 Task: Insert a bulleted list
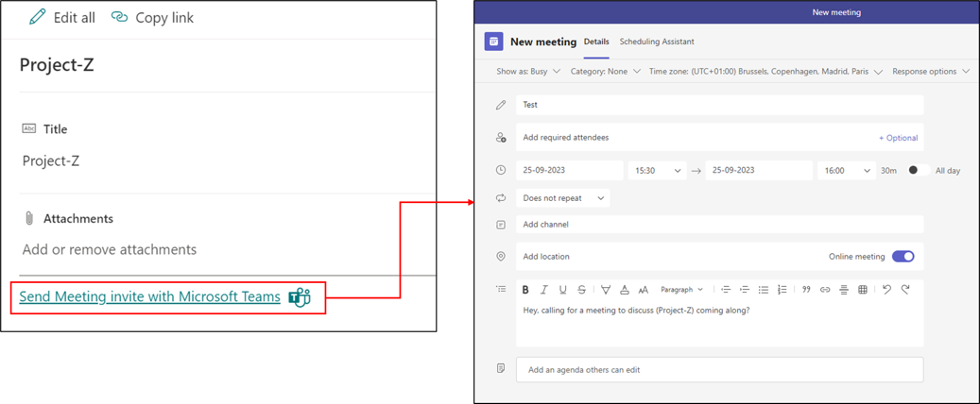click(764, 290)
